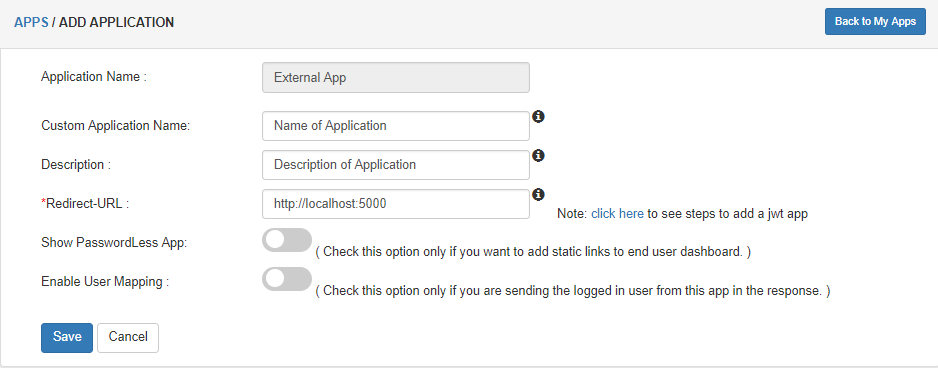The height and width of the screenshot is (368, 938).
Task: Click the Redirect-URL required label
Action: coord(85,203)
